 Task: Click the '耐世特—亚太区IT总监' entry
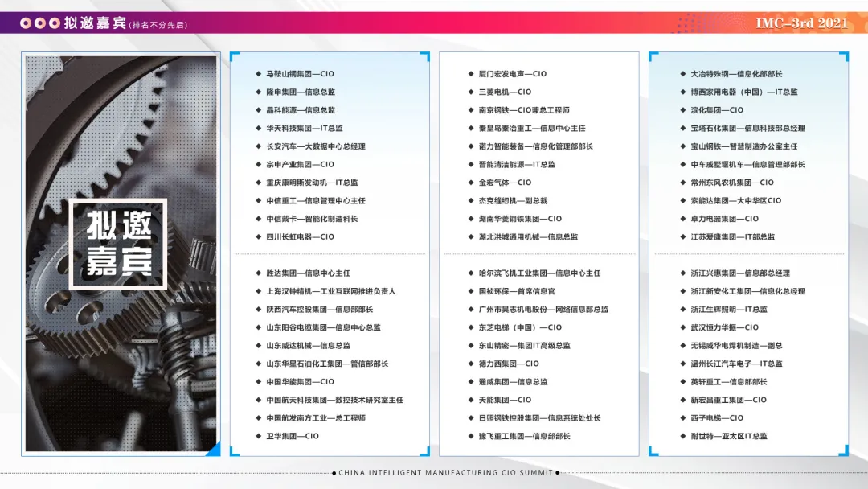(729, 436)
